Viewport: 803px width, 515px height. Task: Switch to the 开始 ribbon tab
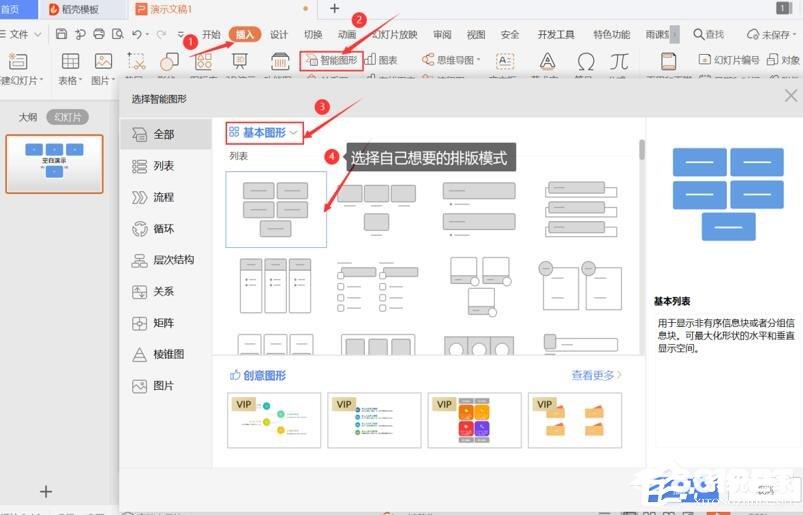coord(211,34)
